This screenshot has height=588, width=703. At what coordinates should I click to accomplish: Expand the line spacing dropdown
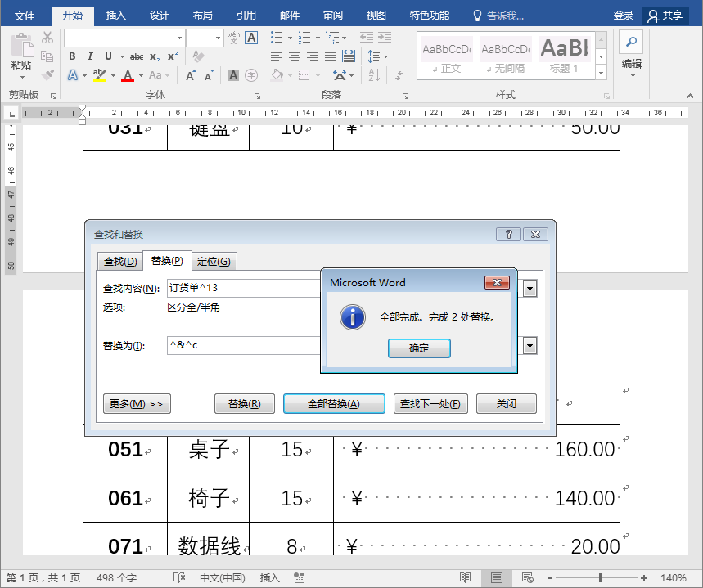pos(385,56)
